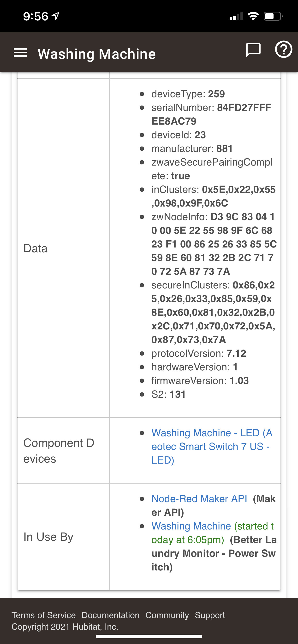The width and height of the screenshot is (298, 644).
Task: Visit the Community footer link
Action: [167, 615]
